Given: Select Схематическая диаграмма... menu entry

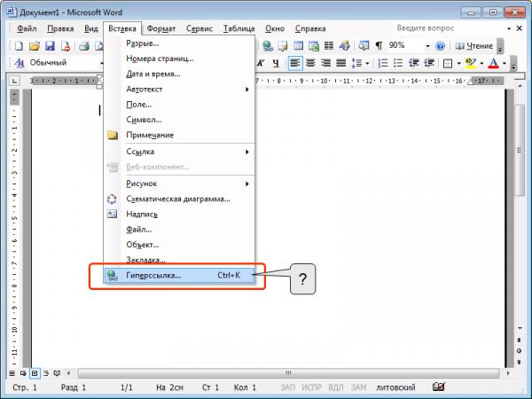Looking at the screenshot, I should pyautogui.click(x=179, y=199).
